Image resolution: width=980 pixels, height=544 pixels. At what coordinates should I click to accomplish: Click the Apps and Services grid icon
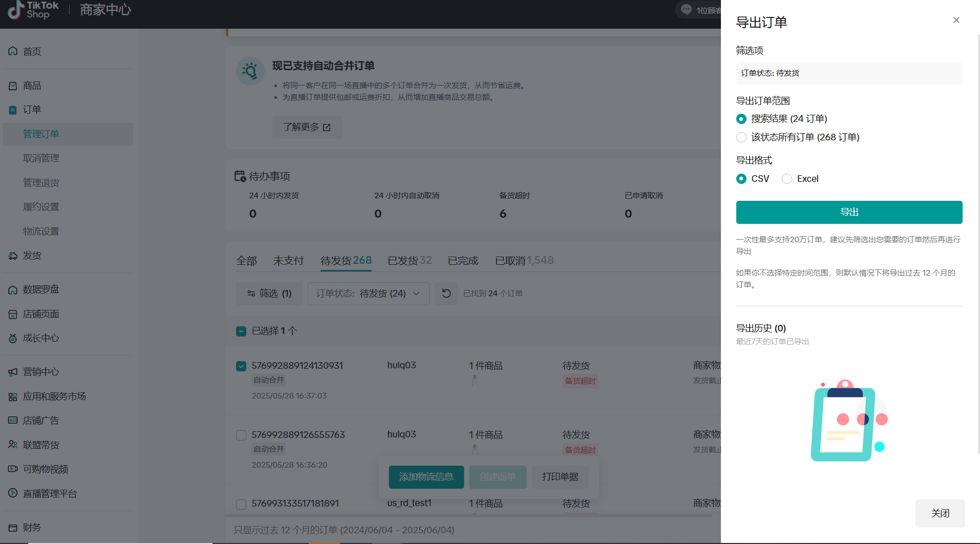(x=13, y=397)
